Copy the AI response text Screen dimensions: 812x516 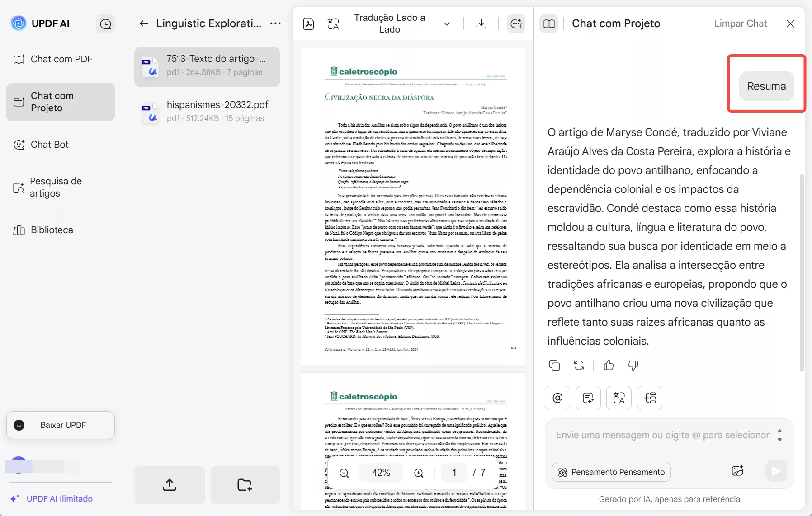coord(554,365)
